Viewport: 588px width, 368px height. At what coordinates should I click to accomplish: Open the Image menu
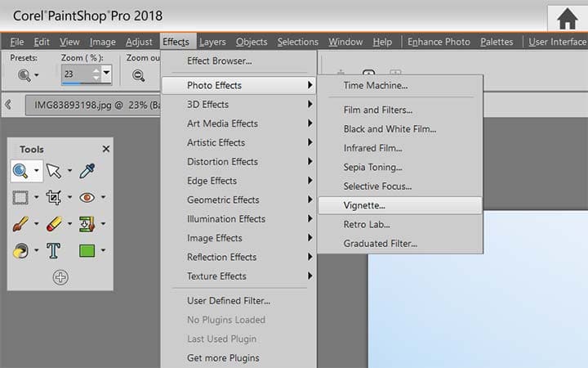pos(103,42)
